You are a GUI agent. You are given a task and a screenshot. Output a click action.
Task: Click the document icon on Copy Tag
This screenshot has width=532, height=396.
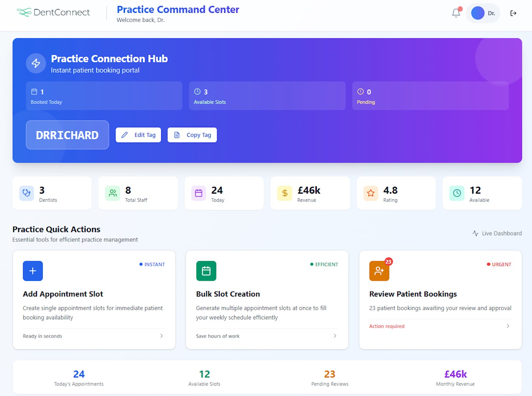(177, 135)
